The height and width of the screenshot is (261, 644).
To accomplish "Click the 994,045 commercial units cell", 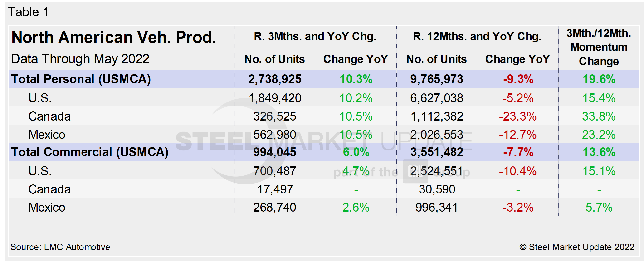I will 274,152.
